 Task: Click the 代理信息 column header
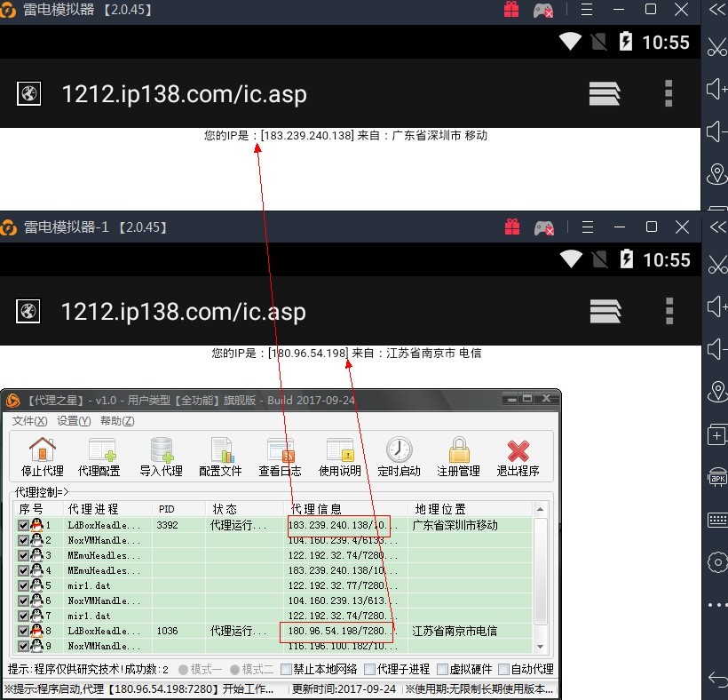click(x=316, y=509)
